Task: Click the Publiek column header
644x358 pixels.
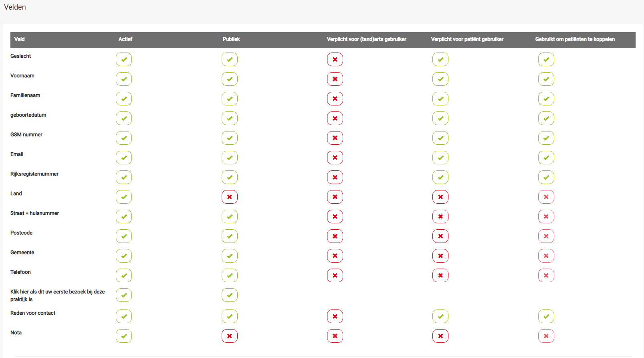Action: click(231, 39)
